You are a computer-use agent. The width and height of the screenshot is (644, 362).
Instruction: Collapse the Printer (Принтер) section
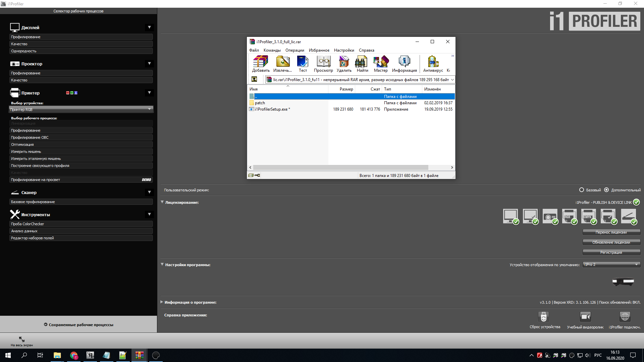click(150, 93)
